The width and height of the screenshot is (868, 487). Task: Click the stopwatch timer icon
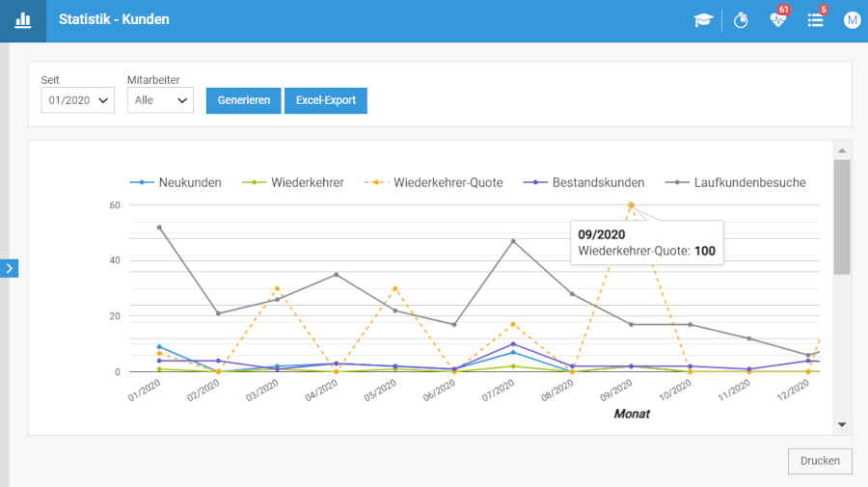(741, 20)
